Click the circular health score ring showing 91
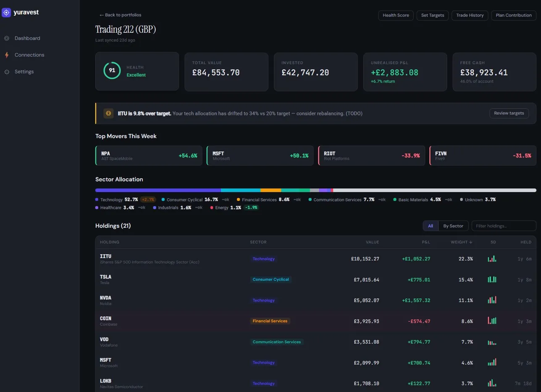 click(112, 71)
